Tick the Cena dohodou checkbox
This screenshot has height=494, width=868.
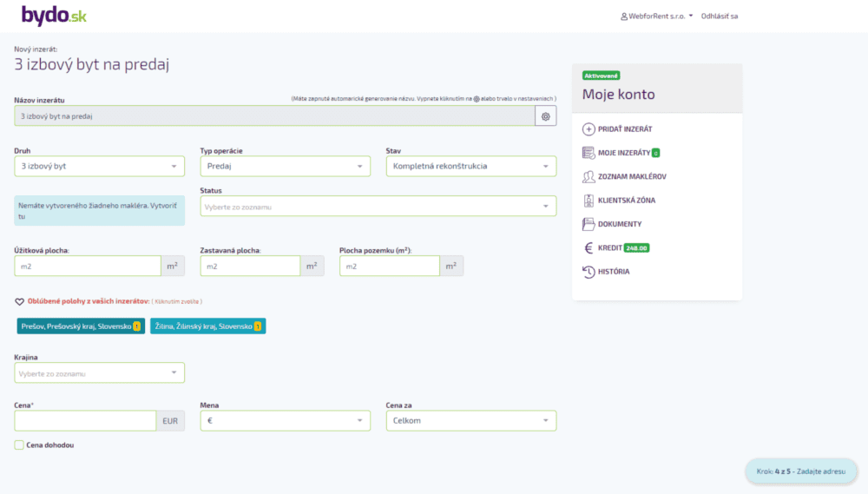pyautogui.click(x=19, y=445)
